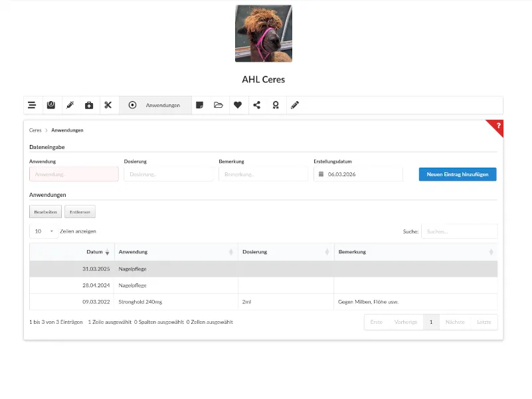Open the sticky note icon
This screenshot has height=399, width=532.
click(x=199, y=105)
